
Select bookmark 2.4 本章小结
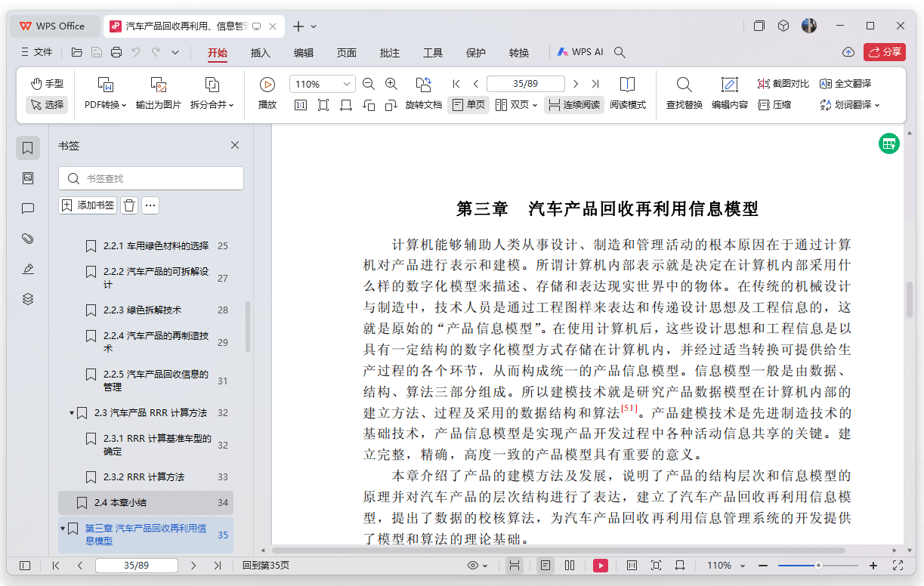pyautogui.click(x=145, y=502)
